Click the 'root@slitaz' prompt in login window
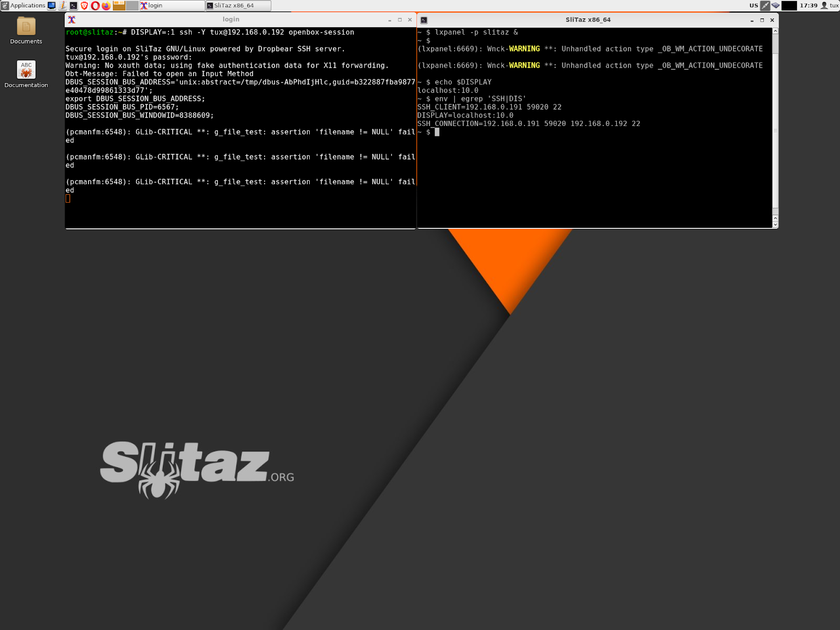The image size is (840, 630). tap(89, 33)
